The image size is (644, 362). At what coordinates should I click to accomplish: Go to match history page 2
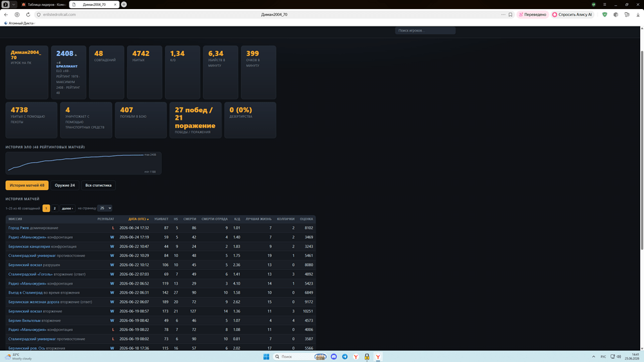click(x=54, y=208)
